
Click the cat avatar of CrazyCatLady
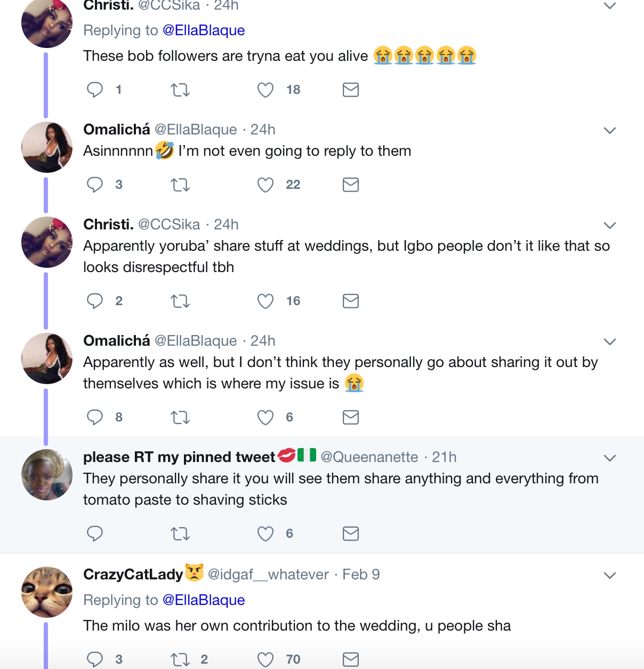click(x=47, y=592)
